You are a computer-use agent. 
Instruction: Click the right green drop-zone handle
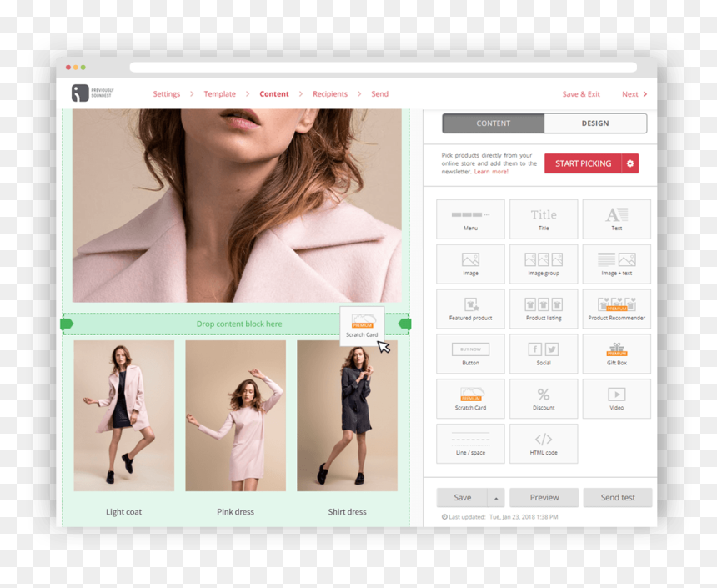[404, 324]
